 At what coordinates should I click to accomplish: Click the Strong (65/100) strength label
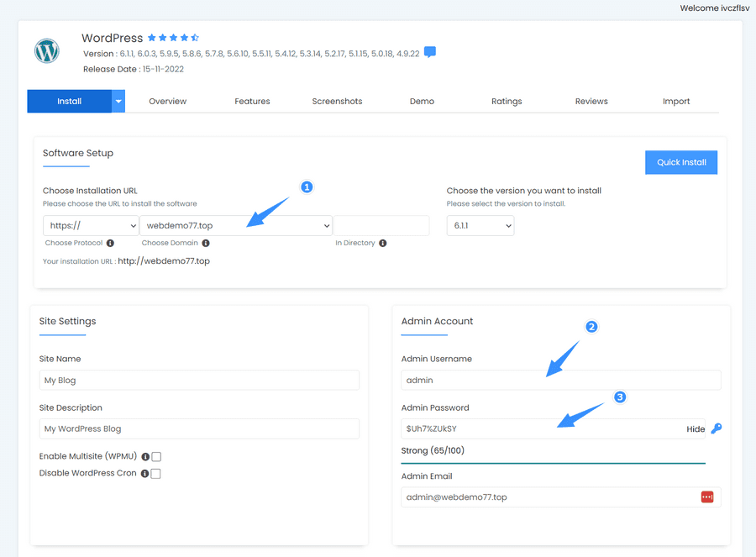point(433,450)
